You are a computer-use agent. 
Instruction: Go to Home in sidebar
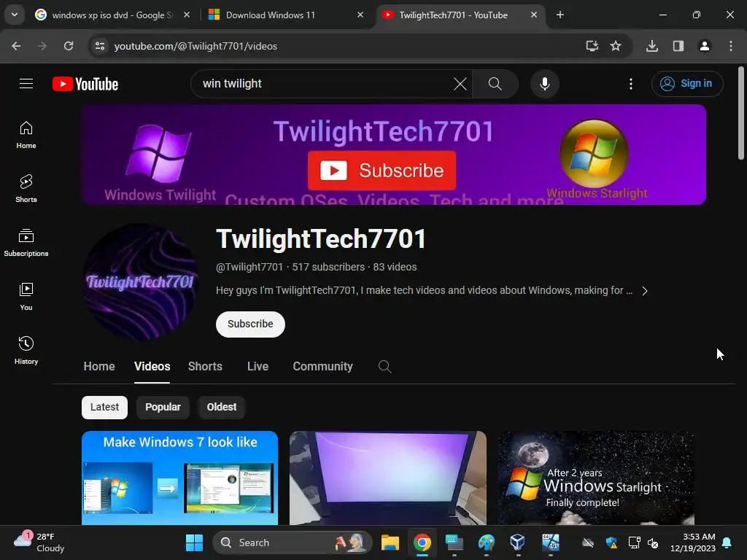click(26, 135)
